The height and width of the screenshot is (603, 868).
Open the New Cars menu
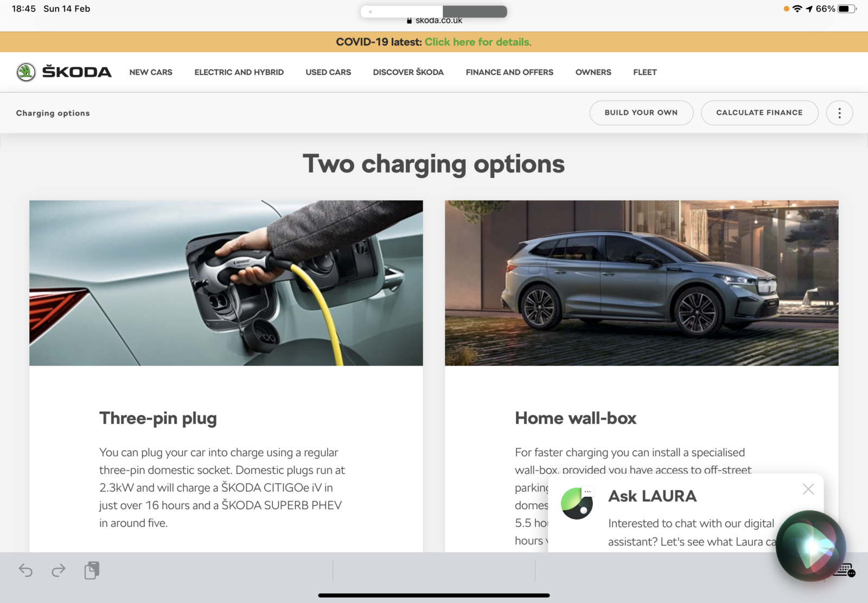click(151, 72)
